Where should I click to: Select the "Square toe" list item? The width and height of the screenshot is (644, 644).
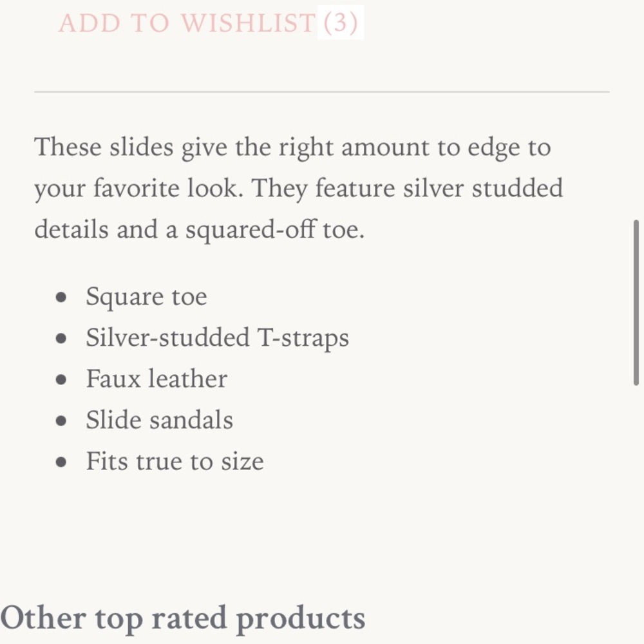(x=146, y=297)
